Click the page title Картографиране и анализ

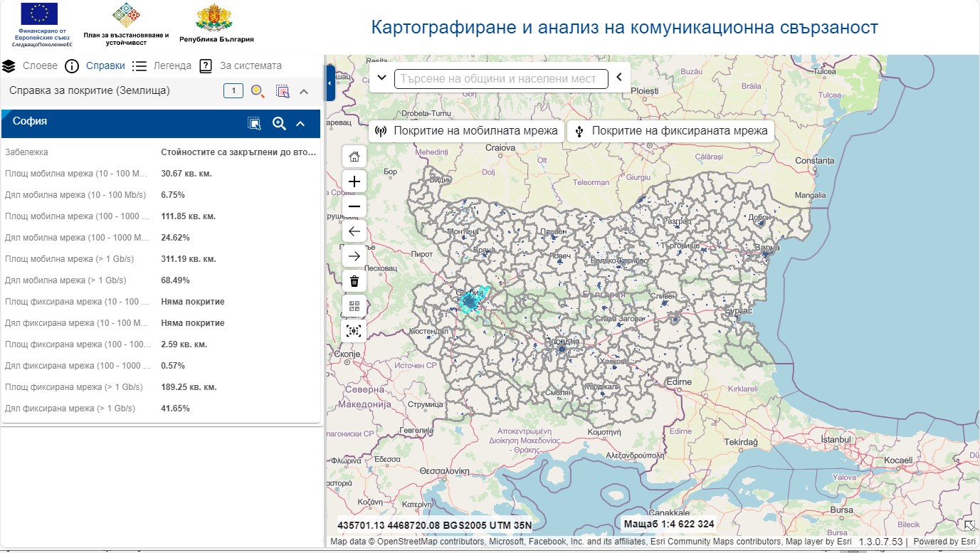625,27
